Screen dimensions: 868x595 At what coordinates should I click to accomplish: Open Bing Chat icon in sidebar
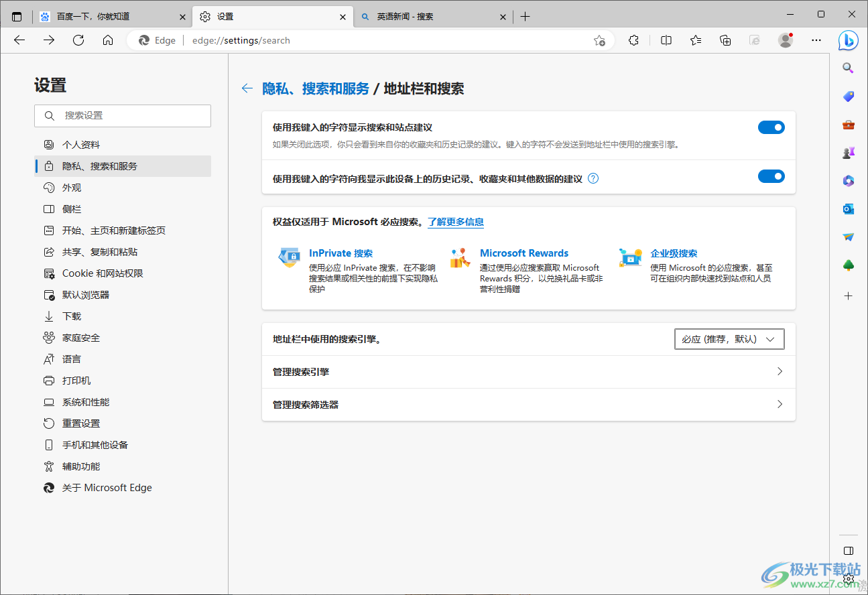(849, 40)
